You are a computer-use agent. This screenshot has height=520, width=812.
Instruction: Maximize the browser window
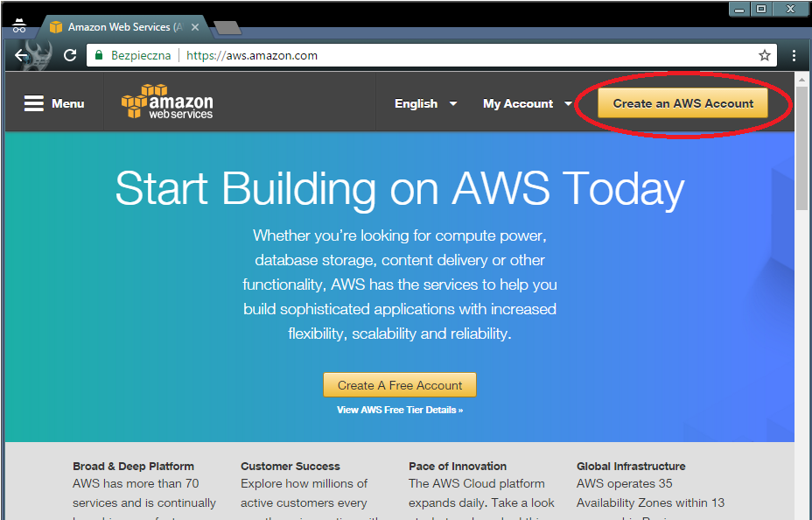(761, 9)
